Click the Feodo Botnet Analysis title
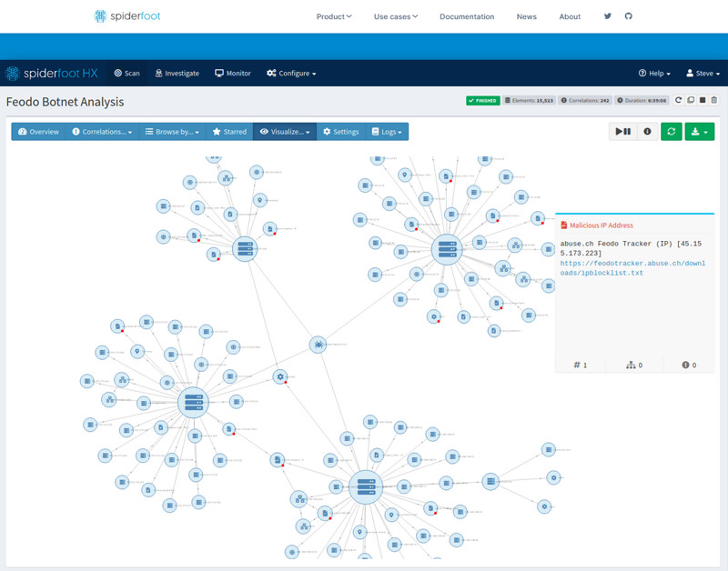The image size is (728, 571). coord(65,102)
